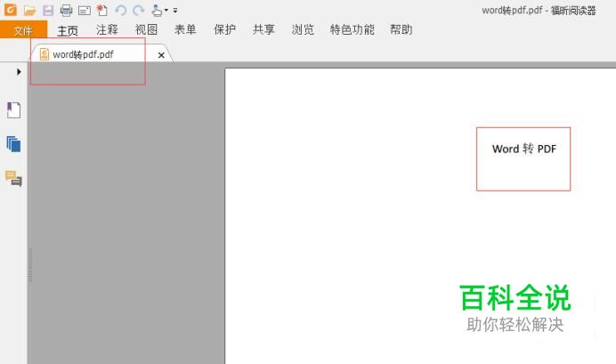Open the 文件 menu
The width and height of the screenshot is (616, 364).
tap(23, 30)
